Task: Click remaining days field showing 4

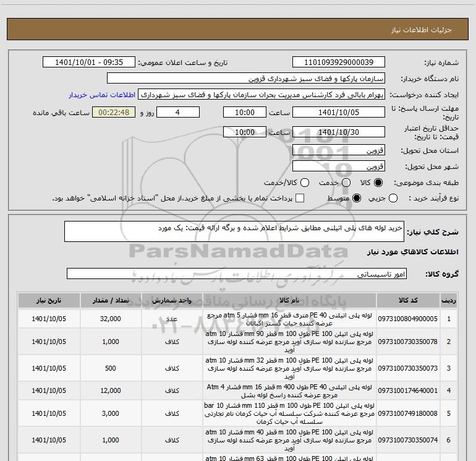Action: coord(178,113)
